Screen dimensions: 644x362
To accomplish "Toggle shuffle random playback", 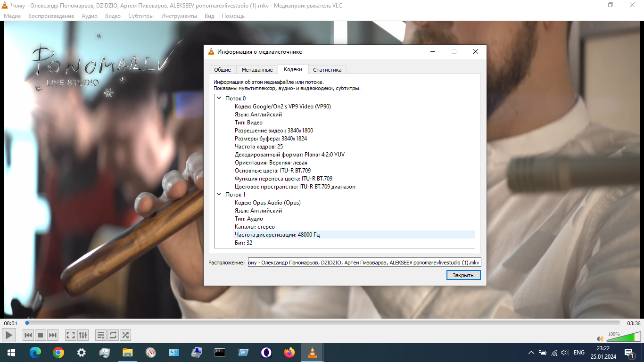I will point(125,335).
